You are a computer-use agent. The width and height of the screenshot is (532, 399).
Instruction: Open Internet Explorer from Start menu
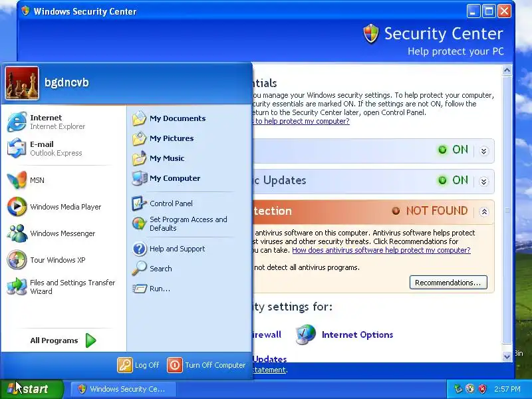point(16,122)
